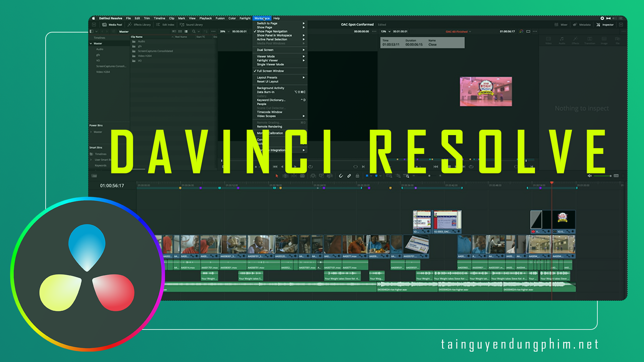
Task: Open the Inspector Image tab
Action: point(604,41)
